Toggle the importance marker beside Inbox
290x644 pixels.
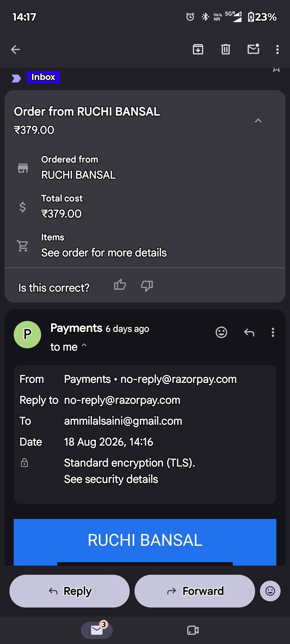pyautogui.click(x=16, y=78)
